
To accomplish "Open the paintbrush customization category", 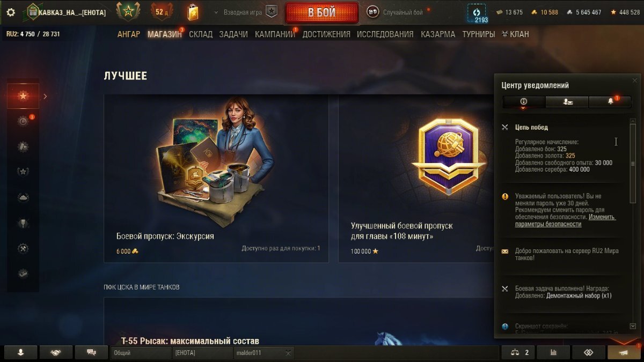I will 23,223.
